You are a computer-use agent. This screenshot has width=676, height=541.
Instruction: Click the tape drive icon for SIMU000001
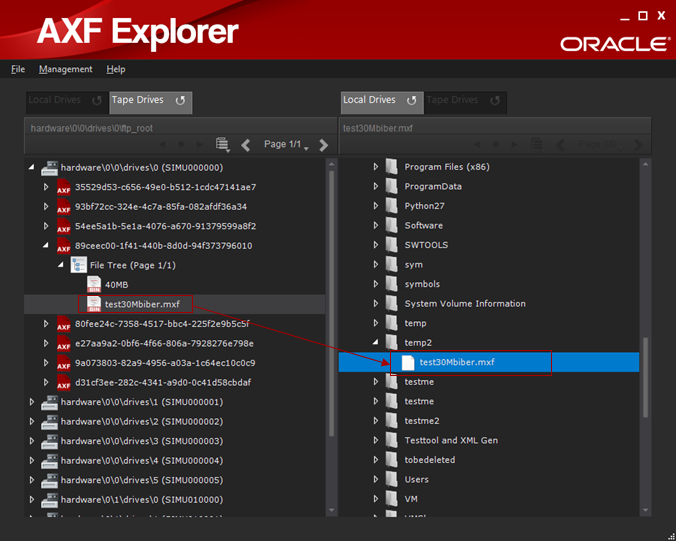tap(49, 402)
